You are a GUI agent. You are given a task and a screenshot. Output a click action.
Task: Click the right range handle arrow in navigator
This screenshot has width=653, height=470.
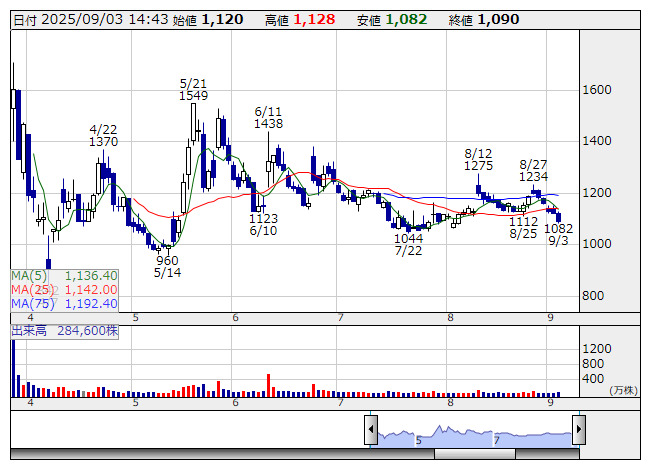click(578, 429)
